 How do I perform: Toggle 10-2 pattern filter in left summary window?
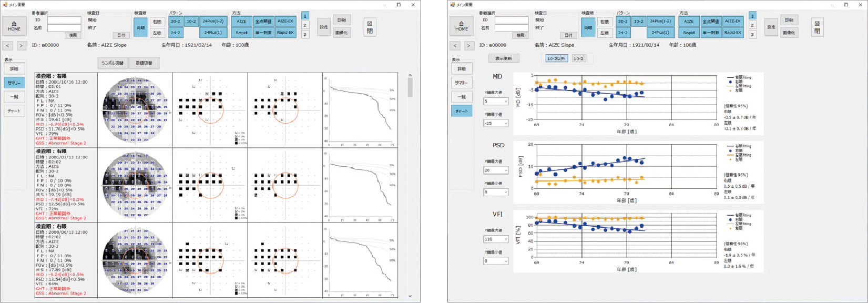(x=191, y=22)
